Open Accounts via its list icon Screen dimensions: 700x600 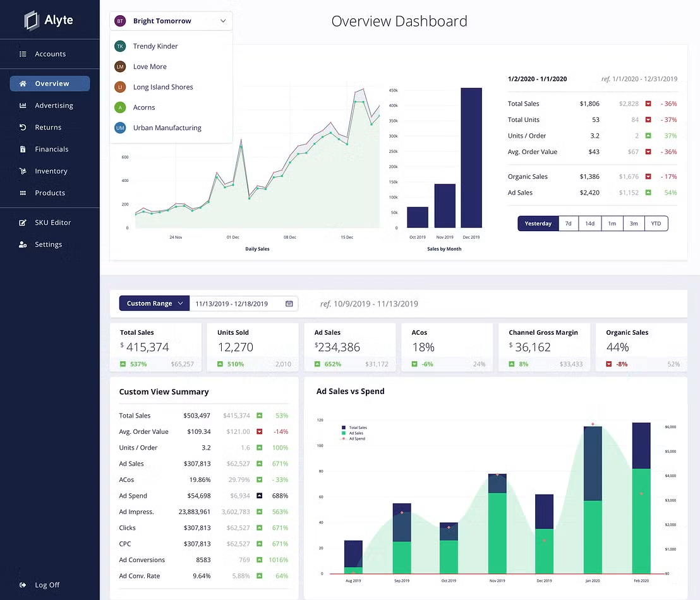[23, 54]
